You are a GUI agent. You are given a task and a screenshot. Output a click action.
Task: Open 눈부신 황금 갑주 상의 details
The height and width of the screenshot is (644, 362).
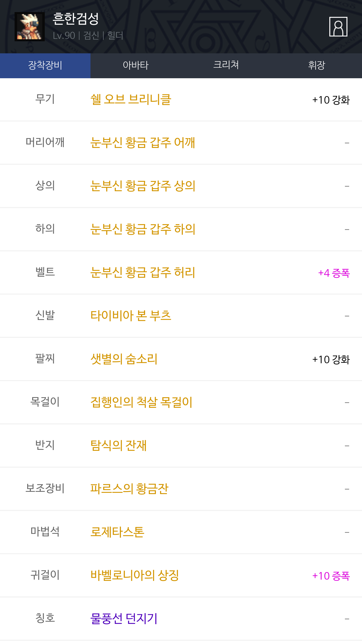[x=143, y=186]
